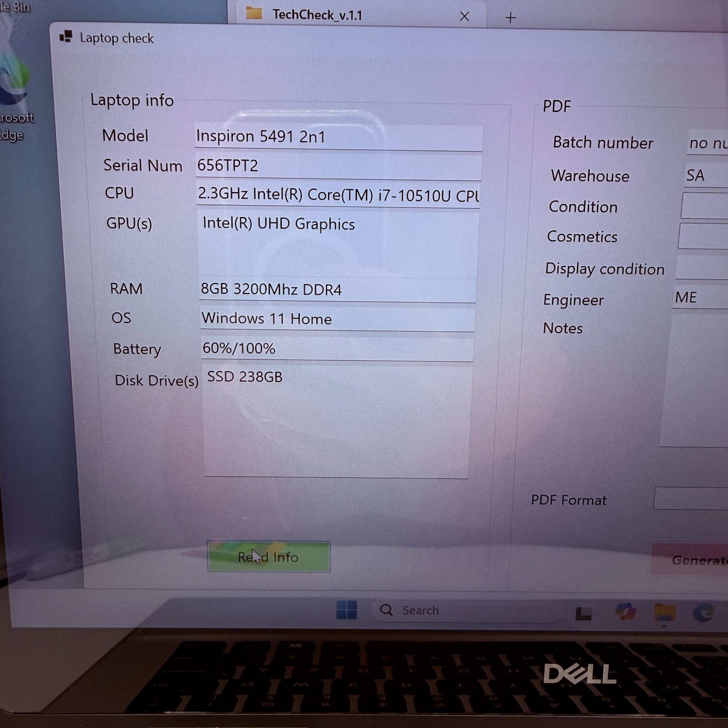Click the Cosmetics label
728x728 pixels.
[x=582, y=237]
